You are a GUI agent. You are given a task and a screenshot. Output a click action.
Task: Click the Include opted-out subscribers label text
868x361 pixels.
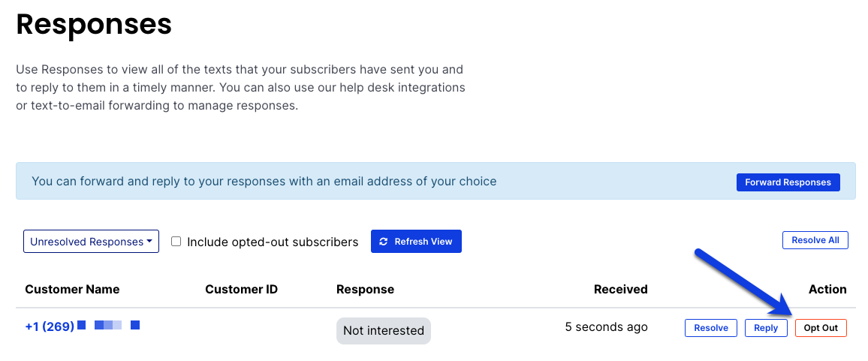[x=273, y=242]
